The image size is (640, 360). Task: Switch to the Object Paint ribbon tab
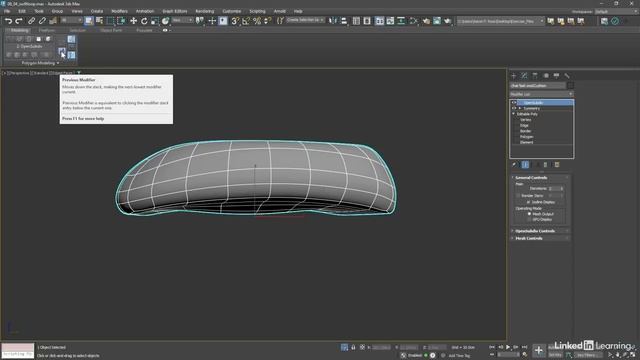(x=111, y=30)
